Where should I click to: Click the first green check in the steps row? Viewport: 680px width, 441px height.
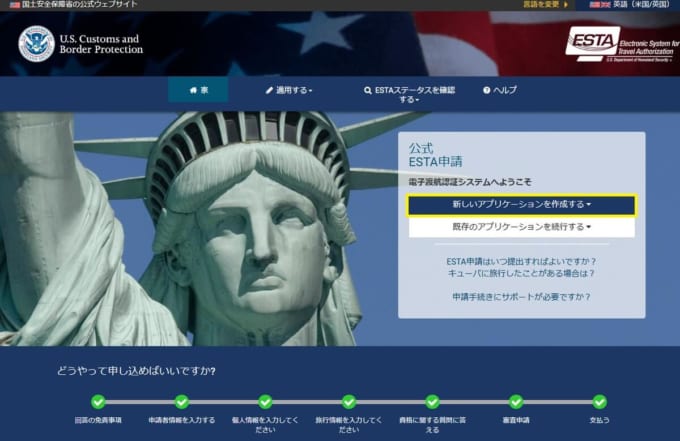(98, 402)
